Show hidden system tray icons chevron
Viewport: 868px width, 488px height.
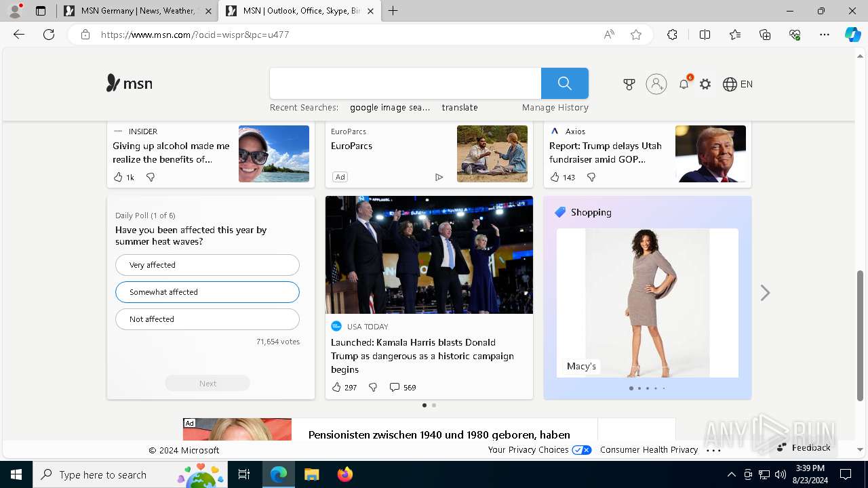[731, 474]
